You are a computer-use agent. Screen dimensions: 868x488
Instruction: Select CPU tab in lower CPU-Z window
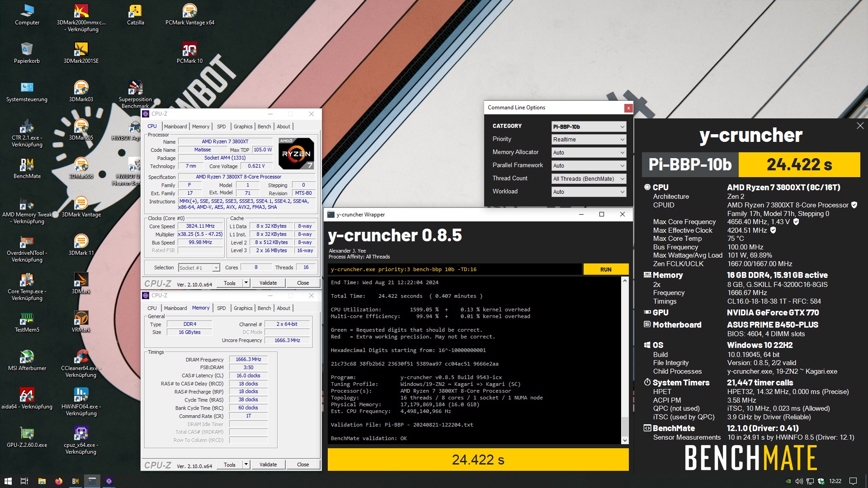pyautogui.click(x=152, y=308)
